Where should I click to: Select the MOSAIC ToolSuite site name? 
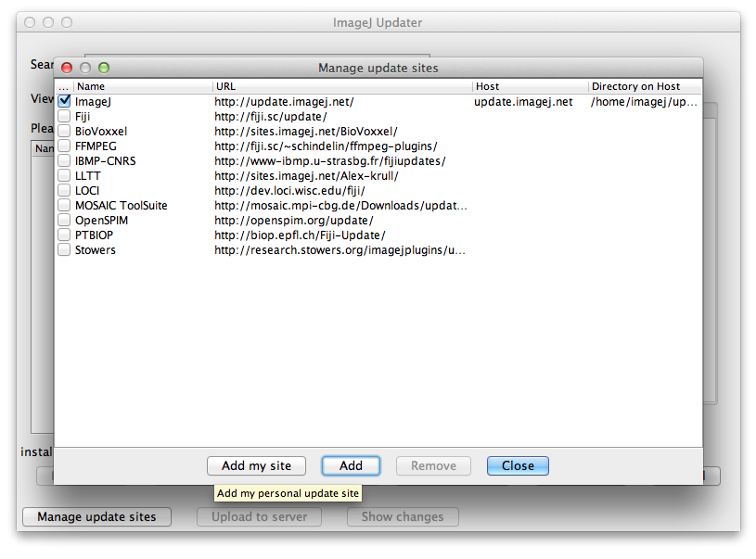point(121,206)
